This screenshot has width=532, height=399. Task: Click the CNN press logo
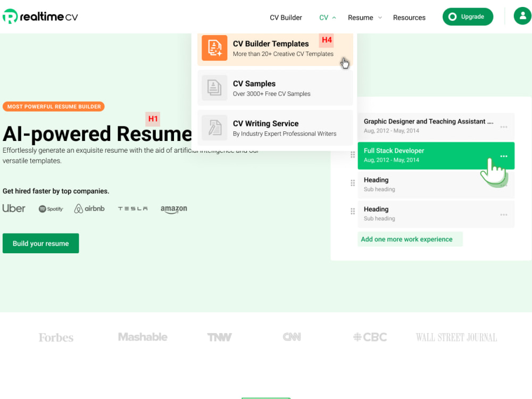[x=292, y=337]
